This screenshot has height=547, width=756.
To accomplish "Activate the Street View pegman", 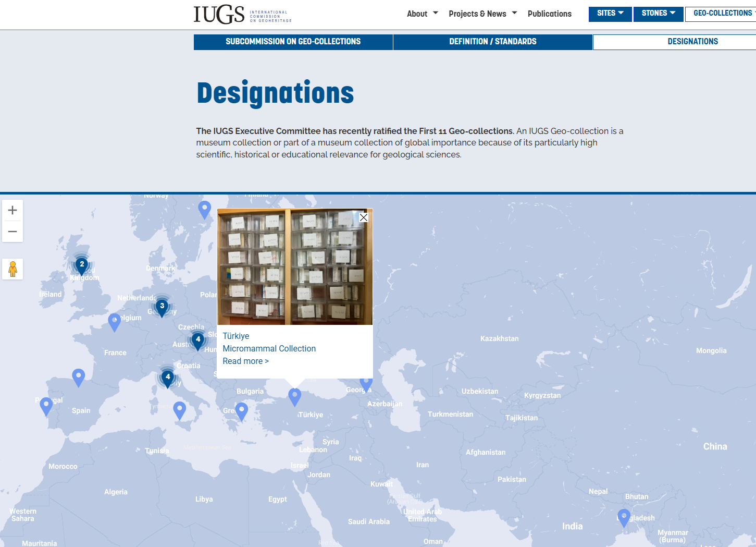I will tap(13, 269).
